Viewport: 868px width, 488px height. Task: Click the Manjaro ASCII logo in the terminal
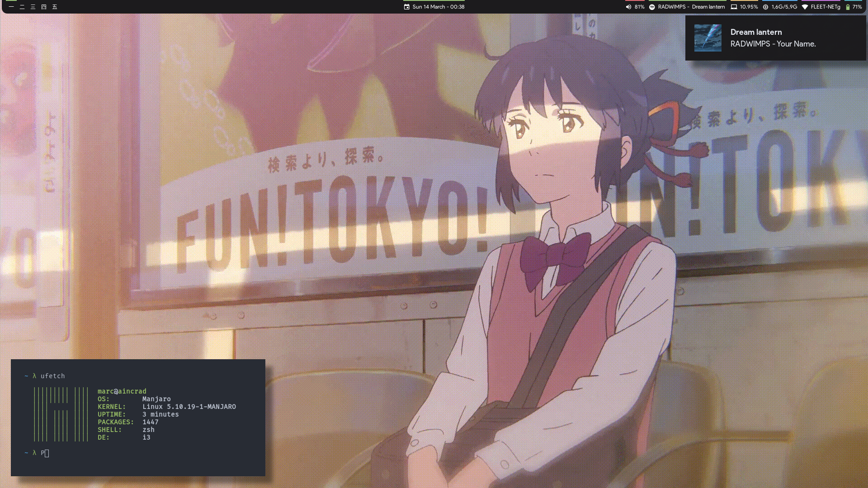[61, 414]
